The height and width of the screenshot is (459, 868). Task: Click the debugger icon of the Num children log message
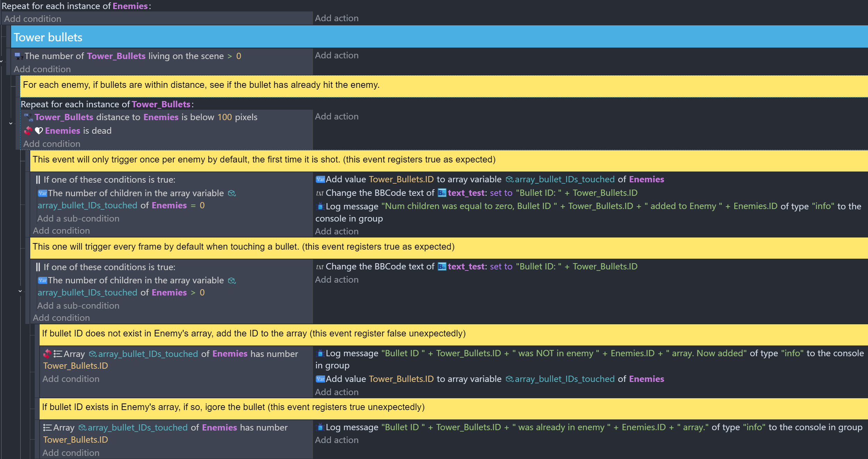[x=320, y=207]
